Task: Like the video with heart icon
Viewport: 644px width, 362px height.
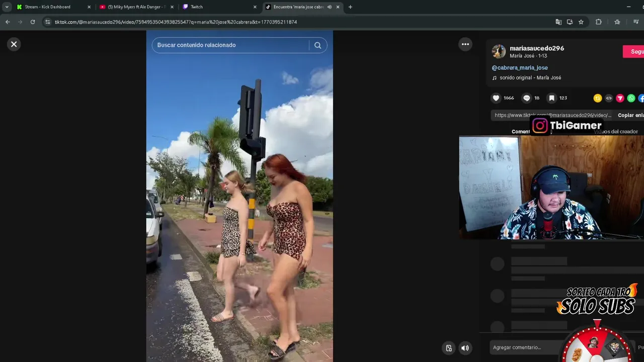Action: click(496, 98)
